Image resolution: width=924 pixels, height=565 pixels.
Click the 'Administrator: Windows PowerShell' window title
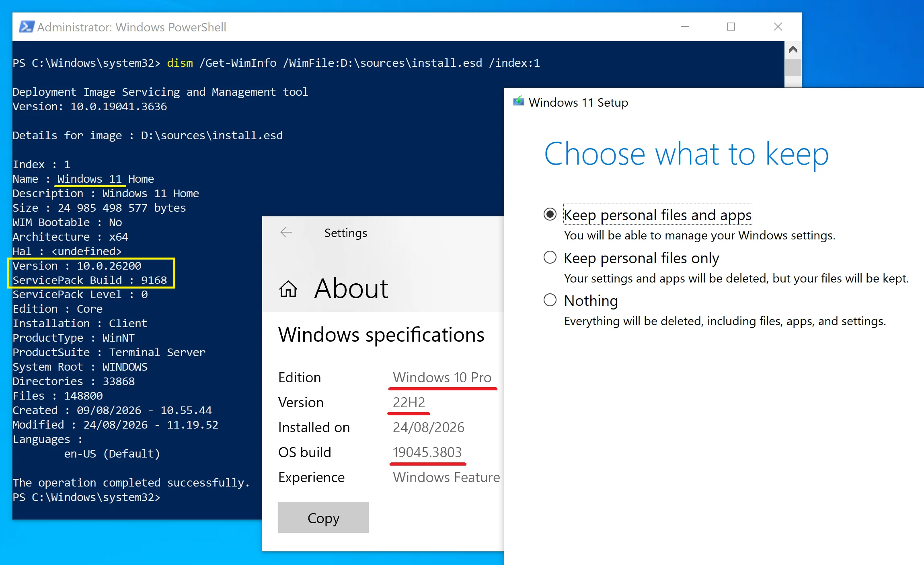point(131,27)
